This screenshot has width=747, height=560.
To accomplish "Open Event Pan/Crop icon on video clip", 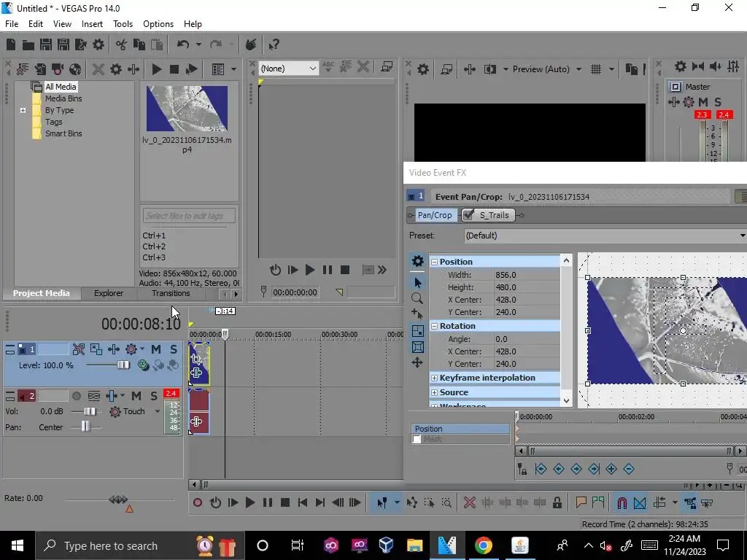I will pyautogui.click(x=196, y=359).
